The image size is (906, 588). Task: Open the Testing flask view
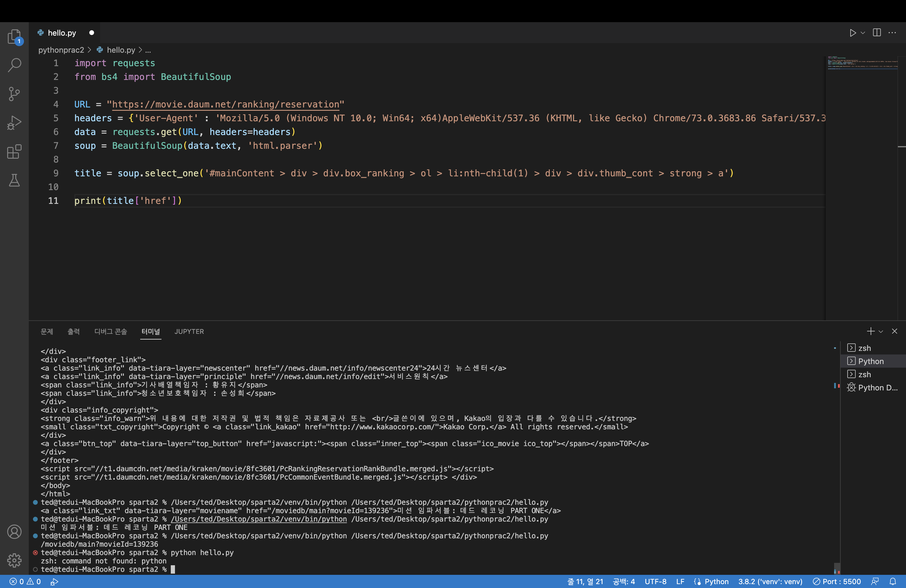(x=14, y=180)
